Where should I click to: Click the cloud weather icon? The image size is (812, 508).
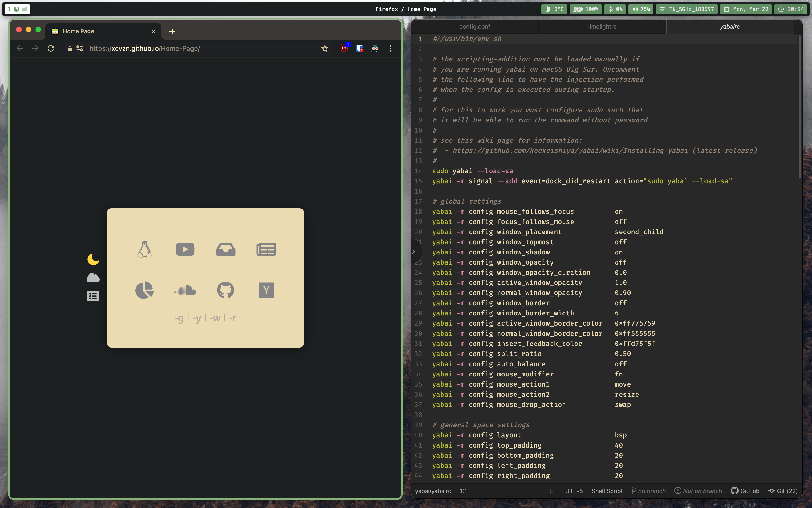click(93, 277)
